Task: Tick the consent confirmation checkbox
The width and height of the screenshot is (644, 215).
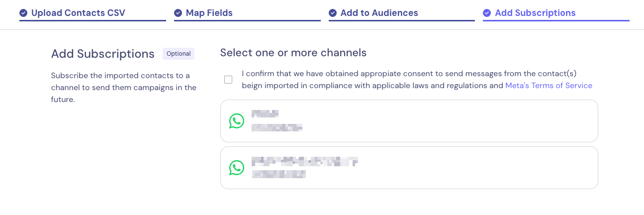Action: [x=228, y=80]
